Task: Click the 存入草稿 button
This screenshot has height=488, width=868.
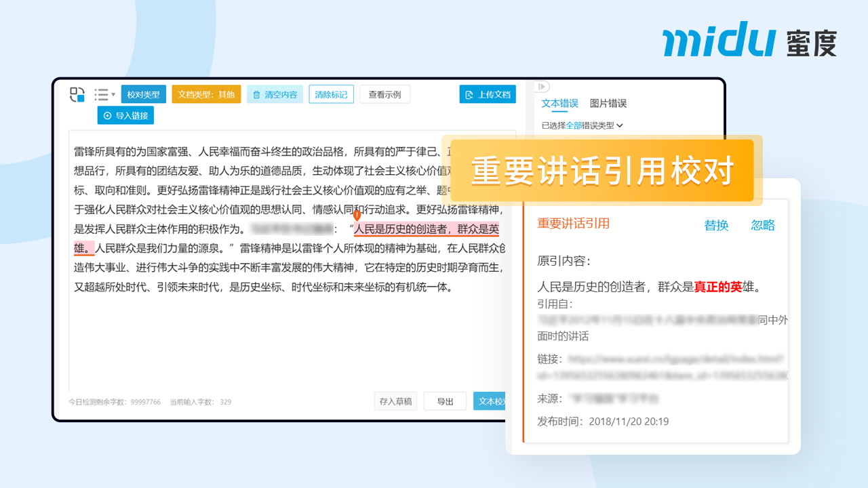Action: pos(395,401)
